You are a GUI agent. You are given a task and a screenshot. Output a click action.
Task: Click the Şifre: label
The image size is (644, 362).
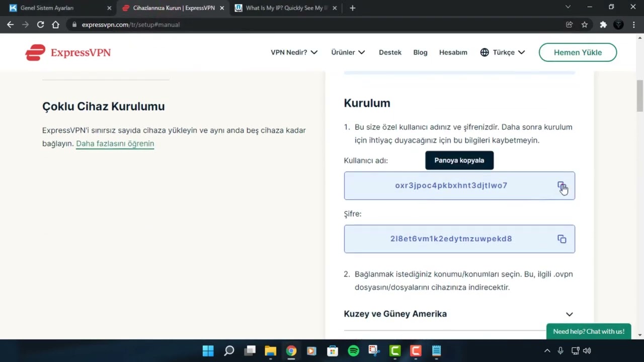click(353, 214)
